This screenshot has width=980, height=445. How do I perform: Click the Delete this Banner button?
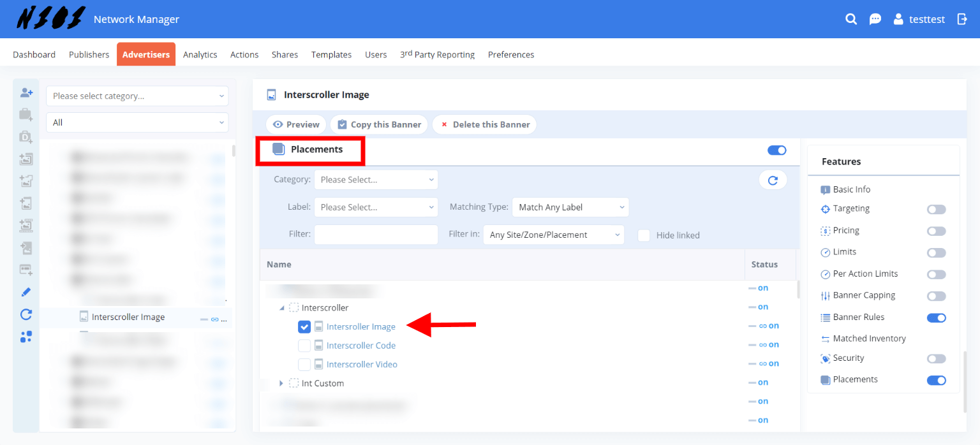[x=484, y=124]
